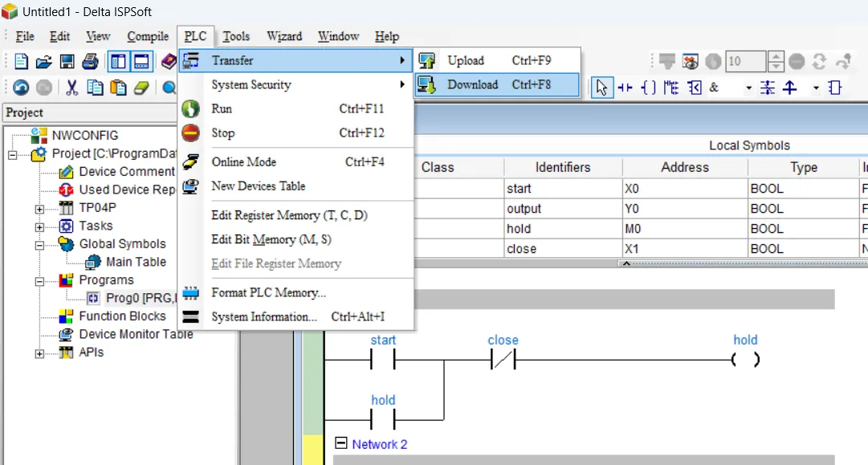Collapse the Project root tree node

[x=13, y=155]
